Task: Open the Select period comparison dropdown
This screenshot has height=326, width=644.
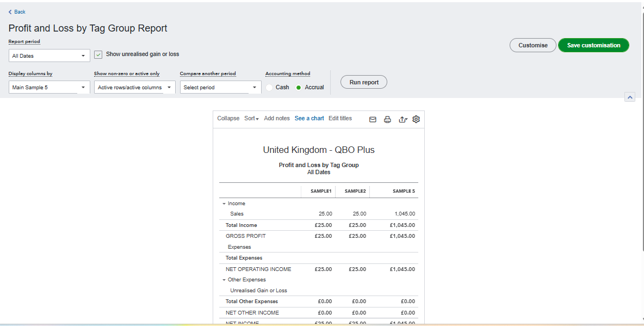Action: 220,87
